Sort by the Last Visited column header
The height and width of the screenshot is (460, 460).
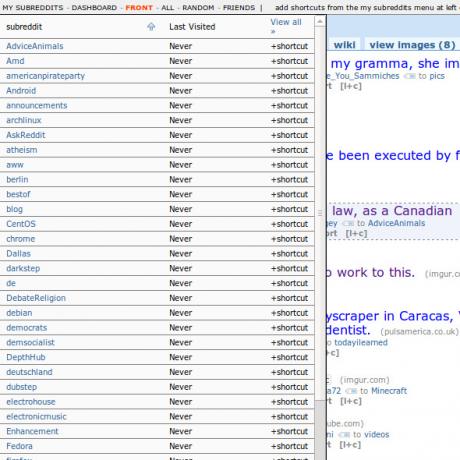[192, 27]
